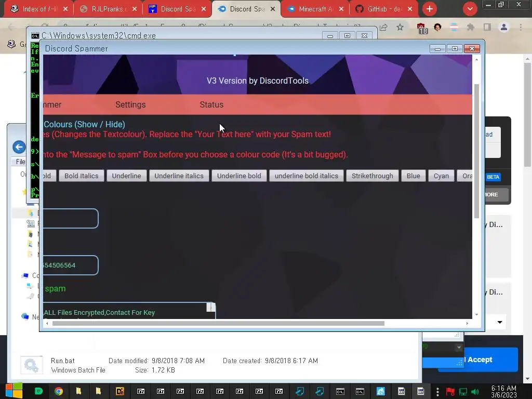This screenshot has height=399, width=532.
Task: Click Discord Spammer horizontal scrollbar
Action: pyautogui.click(x=219, y=323)
